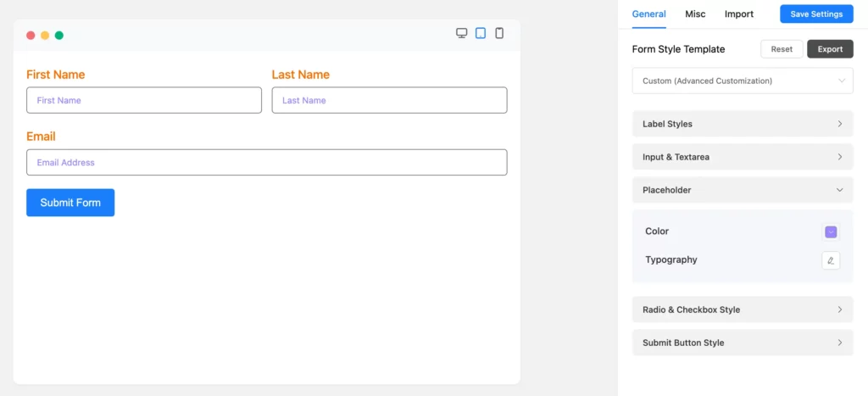Open the Typography edit pencil icon
The image size is (868, 396).
pos(831,260)
